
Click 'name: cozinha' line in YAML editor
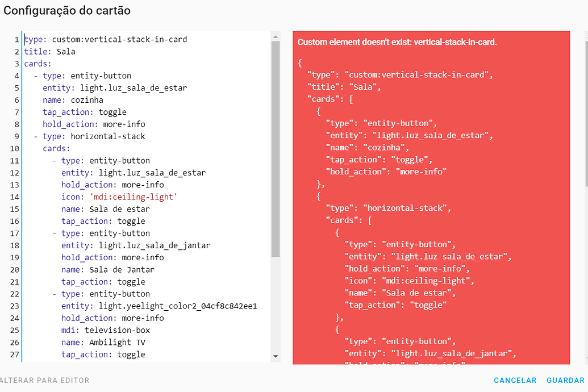[x=73, y=100]
